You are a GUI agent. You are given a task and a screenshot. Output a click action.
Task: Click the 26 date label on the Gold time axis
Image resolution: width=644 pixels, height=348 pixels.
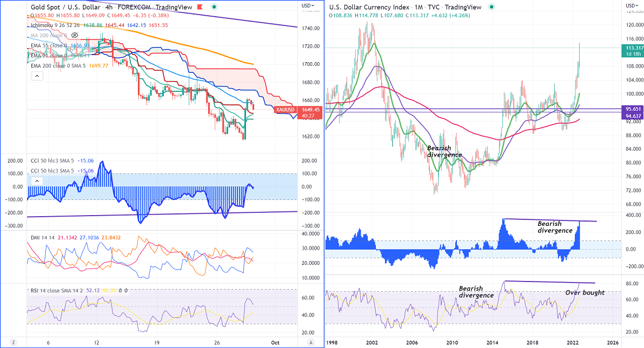pos(217,343)
